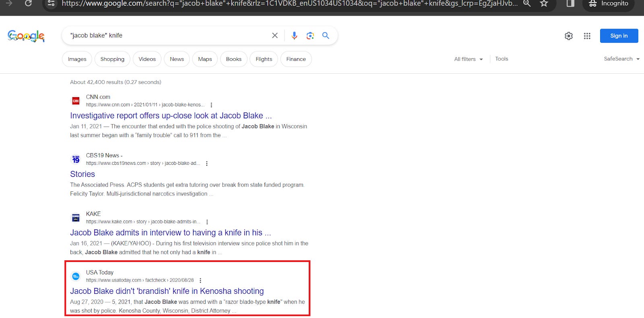Viewport: 644px width, 318px height.
Task: Click the browser reload icon
Action: pyautogui.click(x=28, y=3)
